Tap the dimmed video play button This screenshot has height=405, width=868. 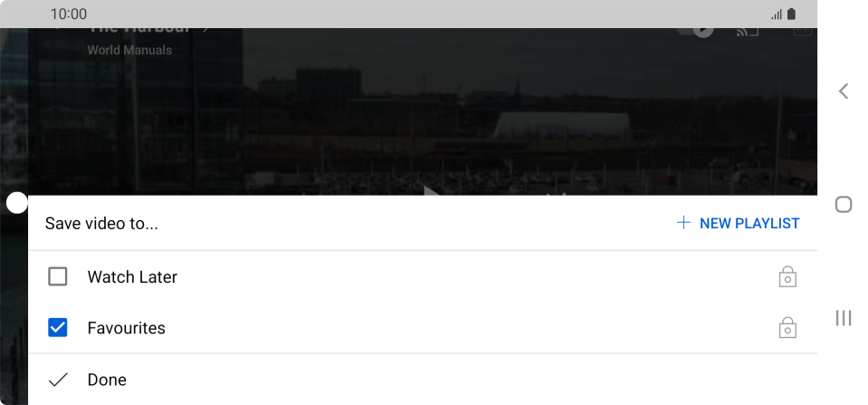[432, 191]
